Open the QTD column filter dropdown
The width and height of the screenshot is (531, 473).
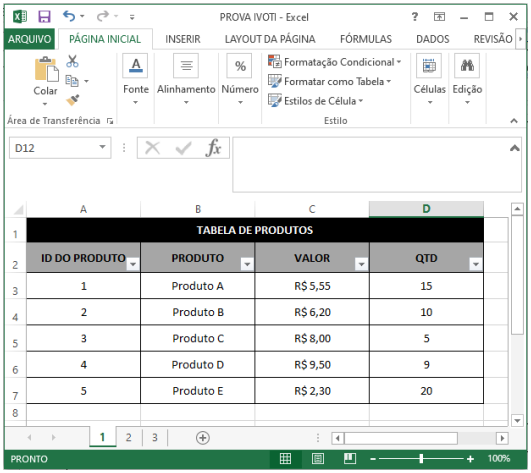pos(476,264)
